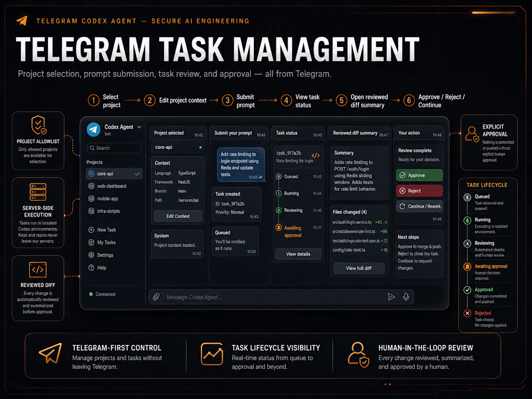Click the red Reject button
This screenshot has width=532, height=399.
419,191
